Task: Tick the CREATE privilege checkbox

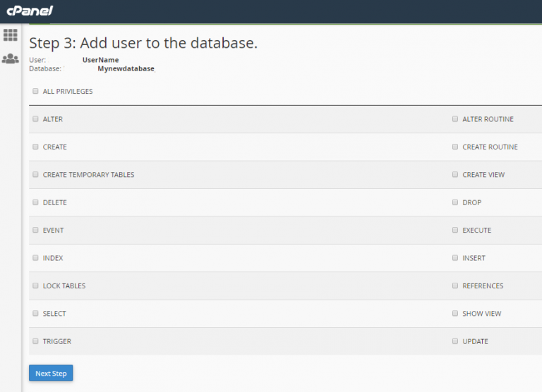Action: [35, 147]
